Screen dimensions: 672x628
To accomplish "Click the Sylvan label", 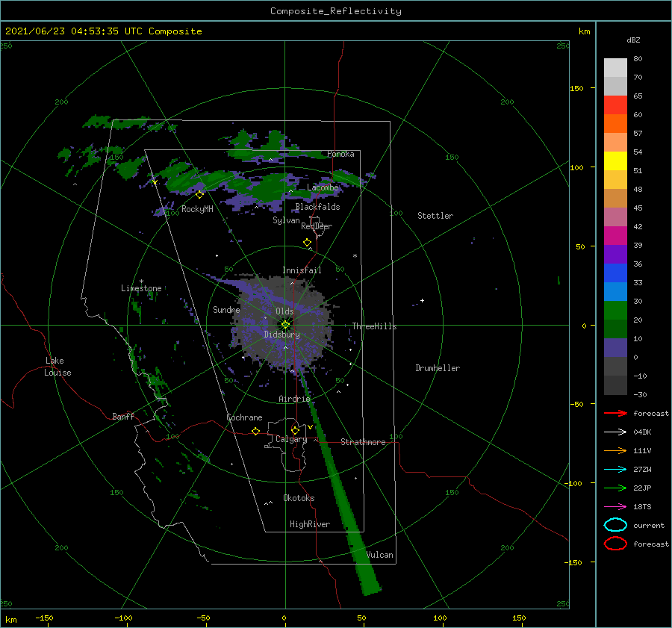I will pos(286,220).
